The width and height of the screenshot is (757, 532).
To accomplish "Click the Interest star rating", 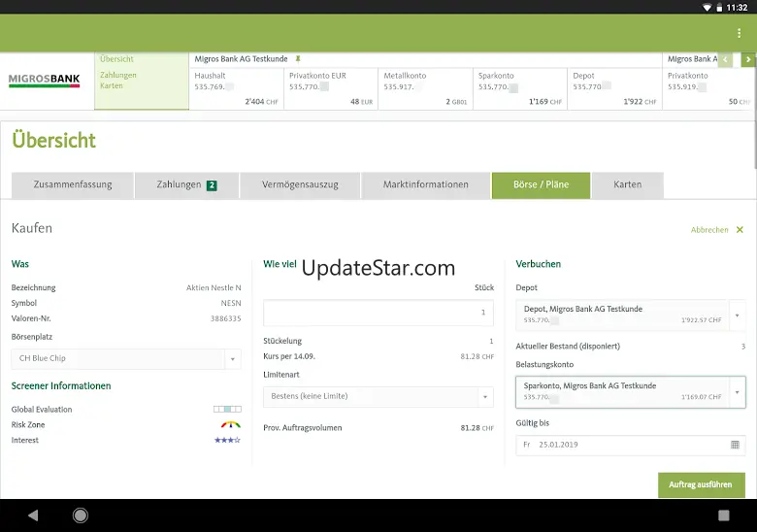I will [x=227, y=440].
